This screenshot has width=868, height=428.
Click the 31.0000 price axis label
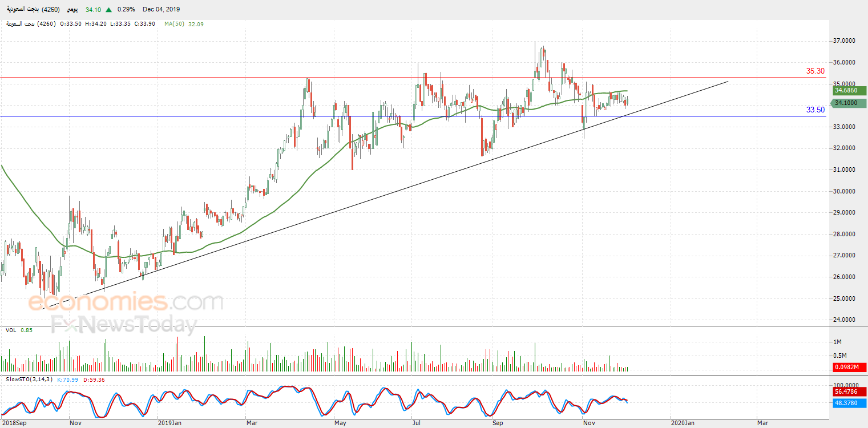click(845, 169)
